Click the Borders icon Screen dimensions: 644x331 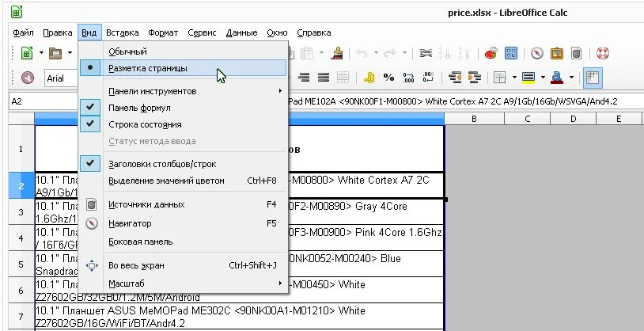(499, 78)
